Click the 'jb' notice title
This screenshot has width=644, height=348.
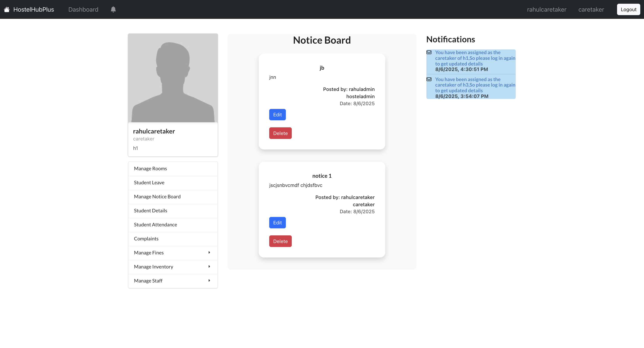322,68
